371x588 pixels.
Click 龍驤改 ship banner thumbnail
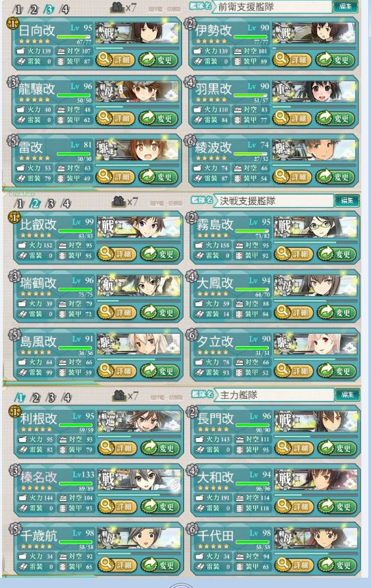click(x=137, y=92)
